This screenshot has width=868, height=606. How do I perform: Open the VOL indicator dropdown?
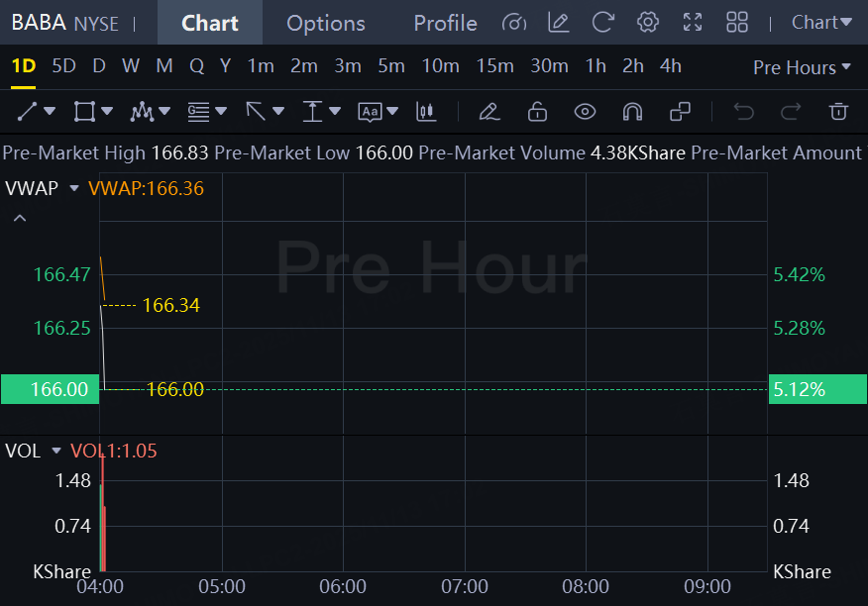(x=56, y=452)
